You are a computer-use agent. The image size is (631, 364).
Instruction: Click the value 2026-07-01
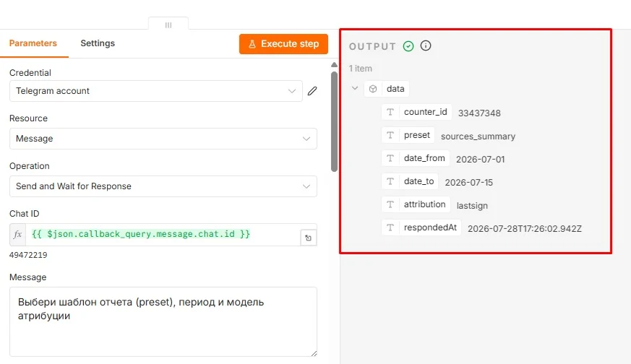[480, 160]
